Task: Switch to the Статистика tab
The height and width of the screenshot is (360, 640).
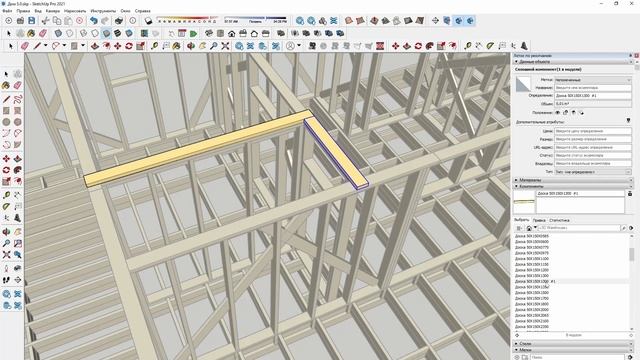Action: [559, 220]
